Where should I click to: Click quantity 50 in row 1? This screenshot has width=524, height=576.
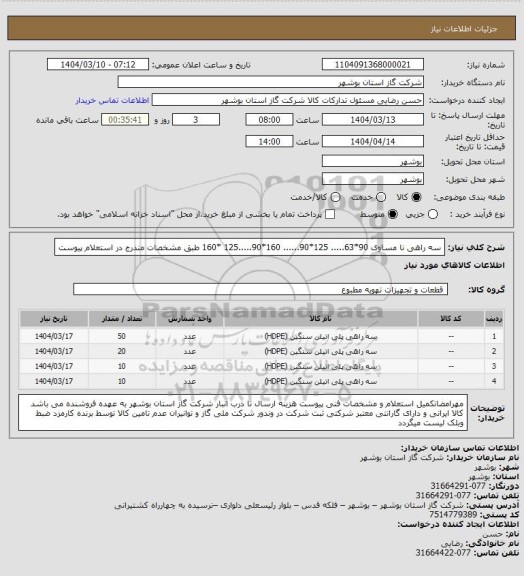pos(122,336)
